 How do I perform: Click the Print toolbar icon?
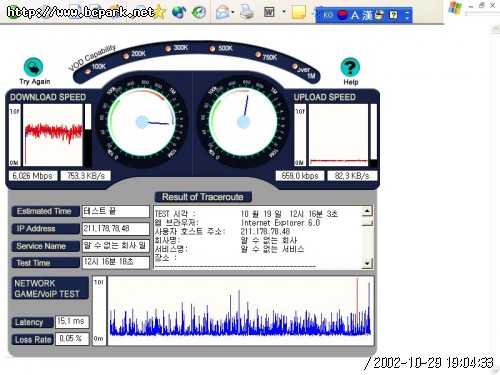tap(247, 12)
